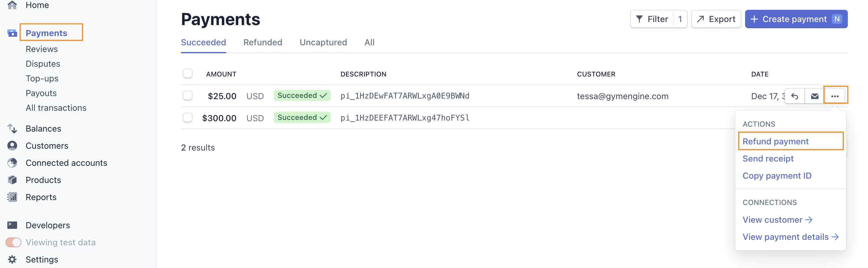Click the Settings gear icon

pos(12,259)
